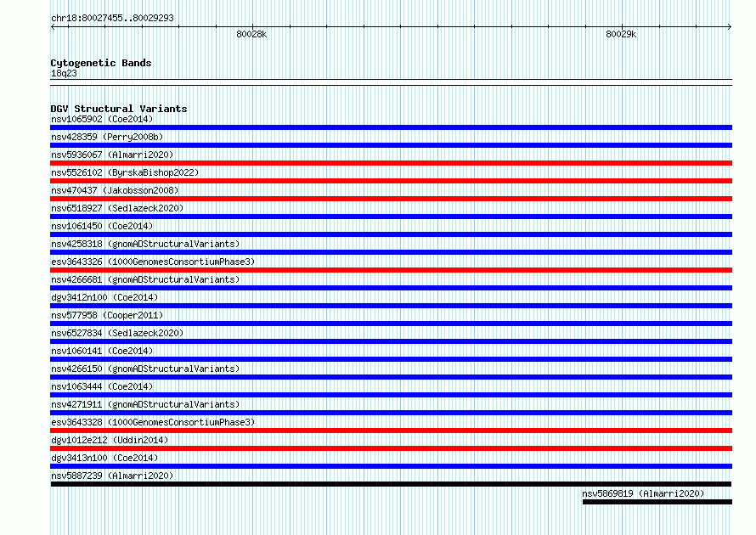Image resolution: width=756 pixels, height=535 pixels.
Task: Open nsv5887239 (Almarri2020) label
Action: 112,476
